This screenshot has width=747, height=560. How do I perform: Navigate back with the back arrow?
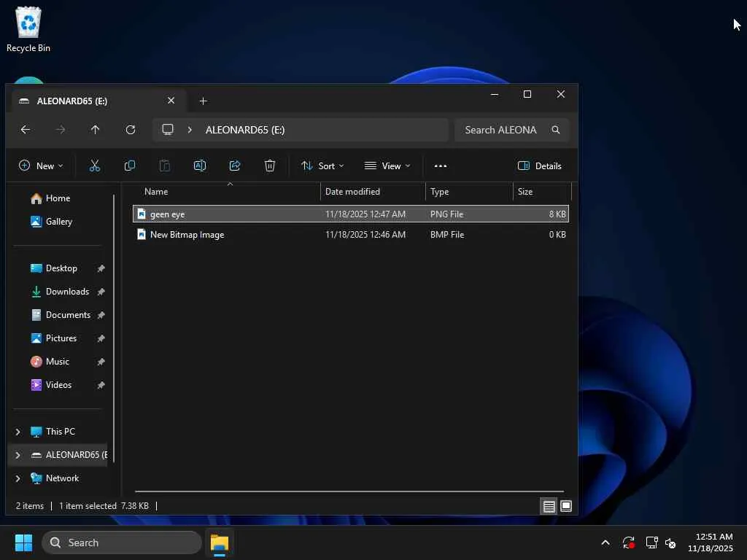point(26,130)
